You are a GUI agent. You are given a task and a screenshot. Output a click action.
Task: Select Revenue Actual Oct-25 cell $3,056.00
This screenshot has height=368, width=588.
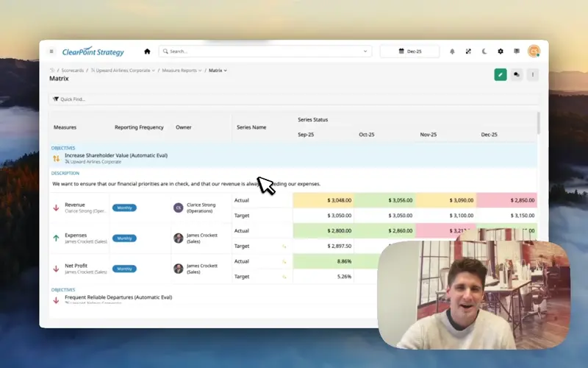pos(384,200)
